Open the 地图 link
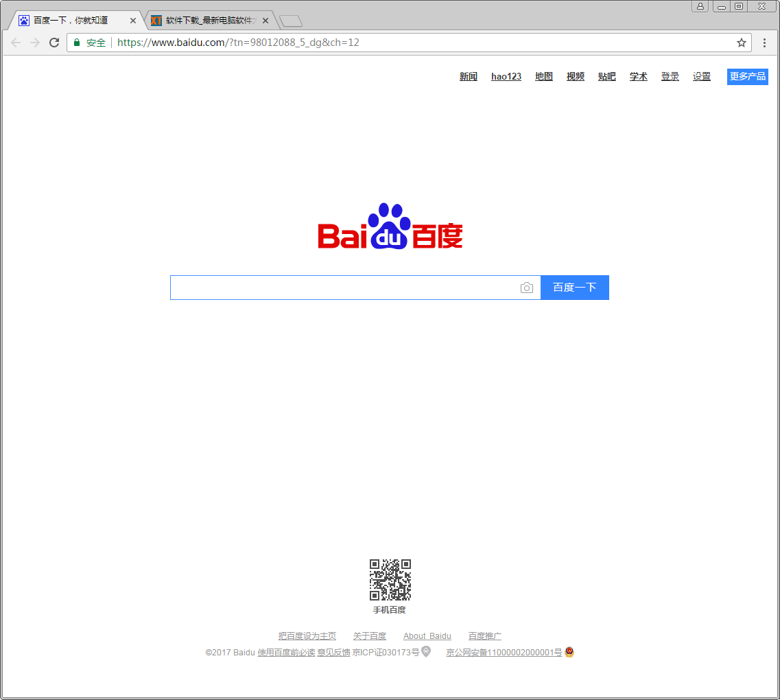This screenshot has width=780, height=700. 544,77
